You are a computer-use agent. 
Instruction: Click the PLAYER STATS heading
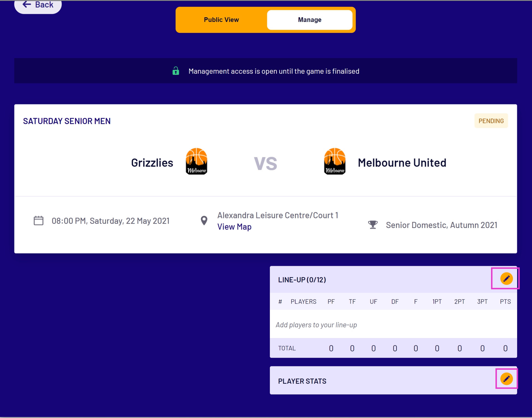[302, 381]
